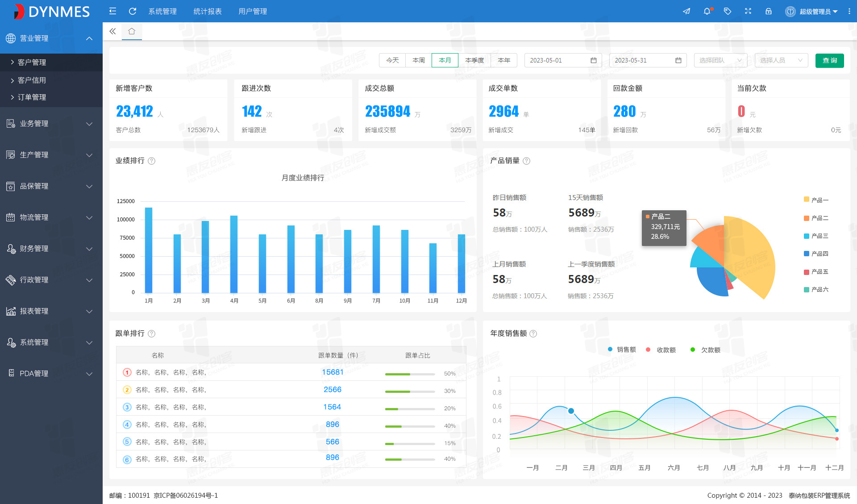Click the tag icon in header

click(728, 11)
